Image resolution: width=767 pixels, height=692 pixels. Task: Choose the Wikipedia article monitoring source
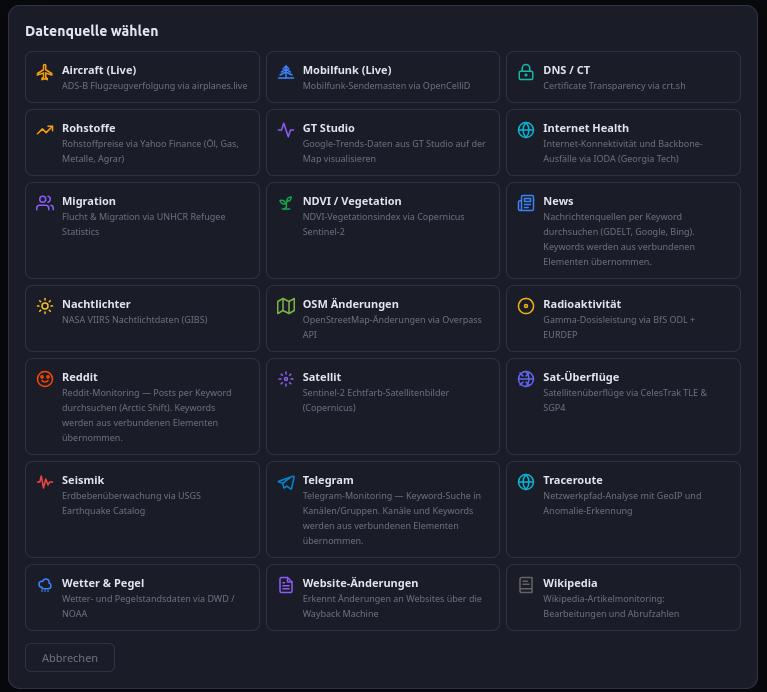click(623, 598)
